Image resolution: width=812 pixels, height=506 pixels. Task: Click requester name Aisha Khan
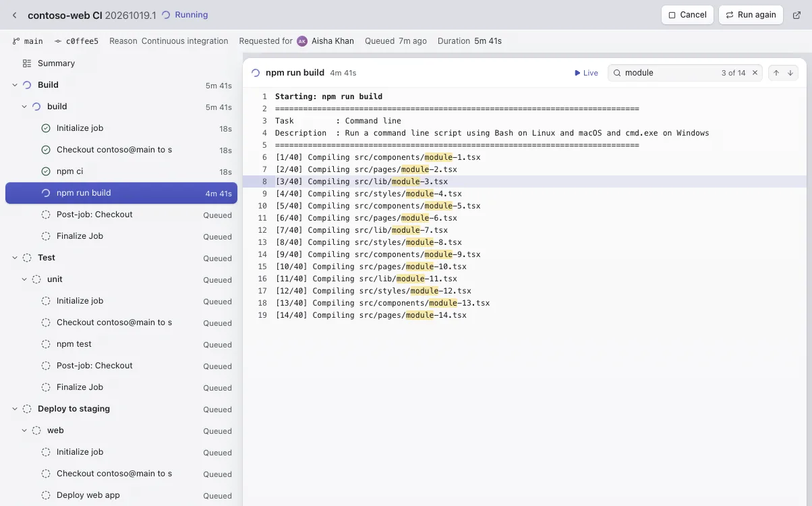pos(332,41)
